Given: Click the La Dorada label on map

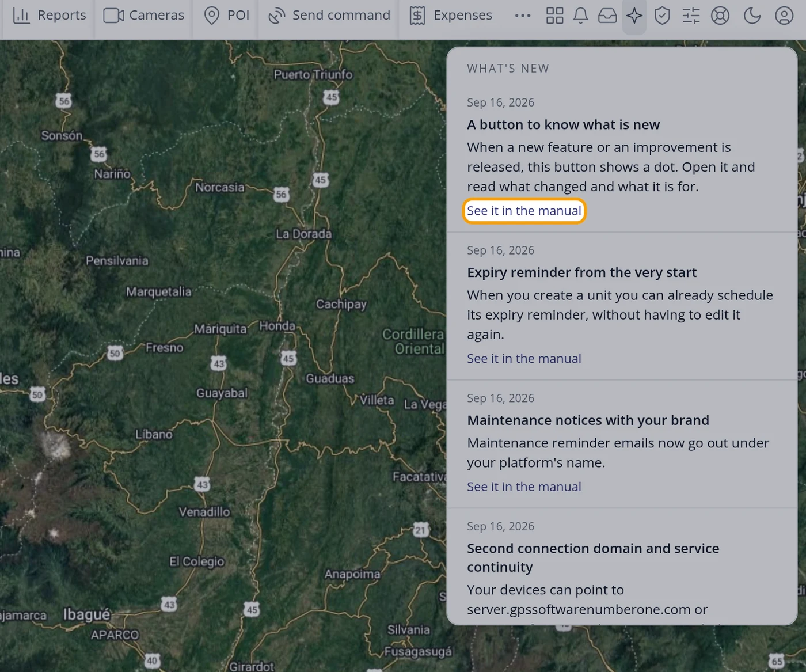Looking at the screenshot, I should pyautogui.click(x=303, y=234).
